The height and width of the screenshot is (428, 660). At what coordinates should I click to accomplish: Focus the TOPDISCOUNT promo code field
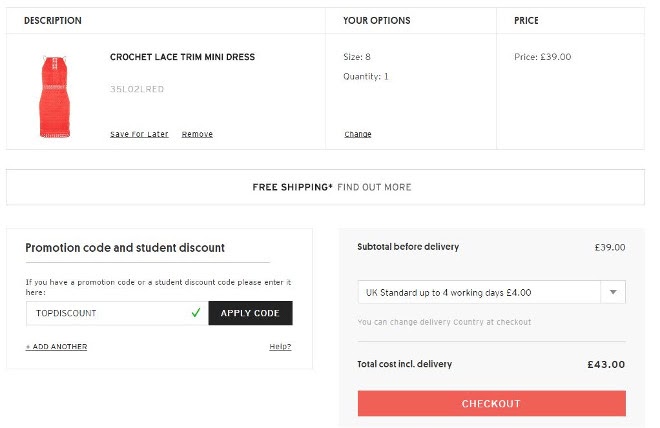[x=117, y=313]
